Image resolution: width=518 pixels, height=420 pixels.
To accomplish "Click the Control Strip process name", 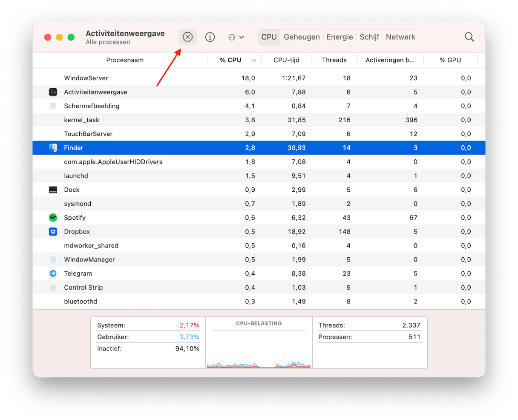I will pyautogui.click(x=83, y=288).
